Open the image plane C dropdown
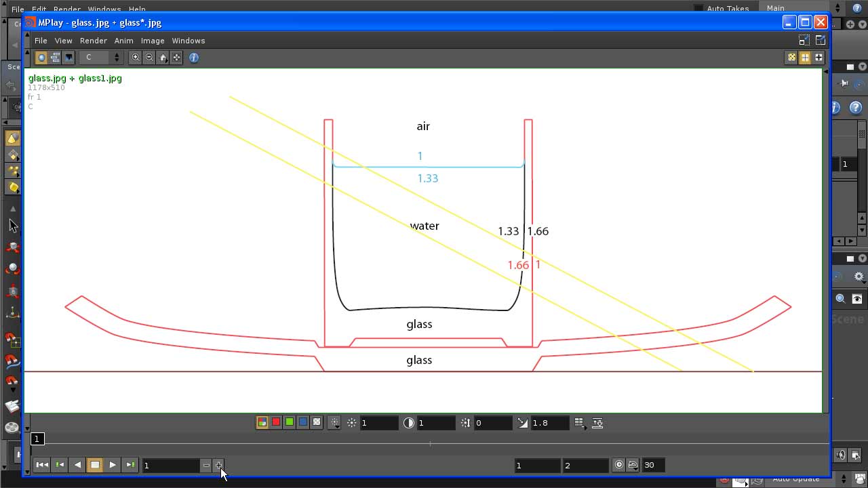Screen dimensions: 868x488 101,58
